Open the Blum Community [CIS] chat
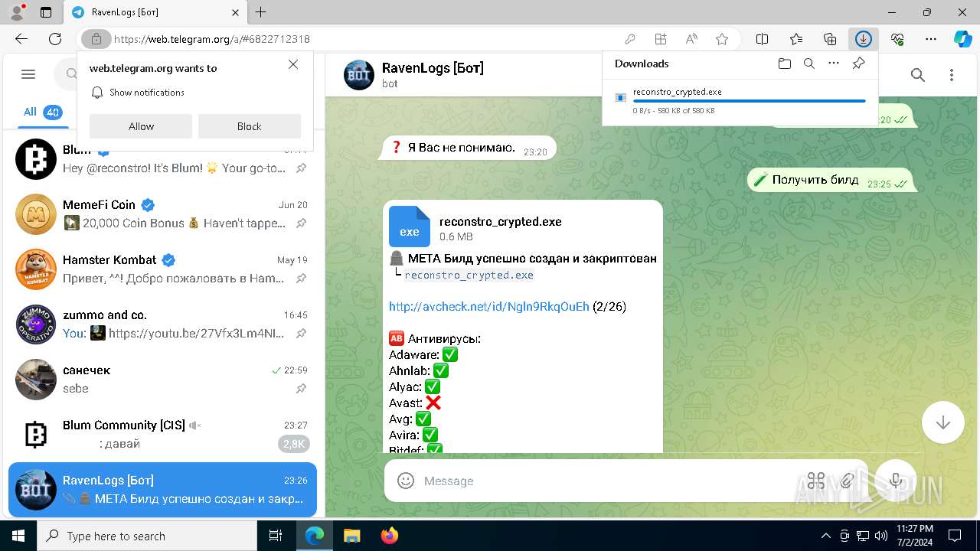 point(162,435)
